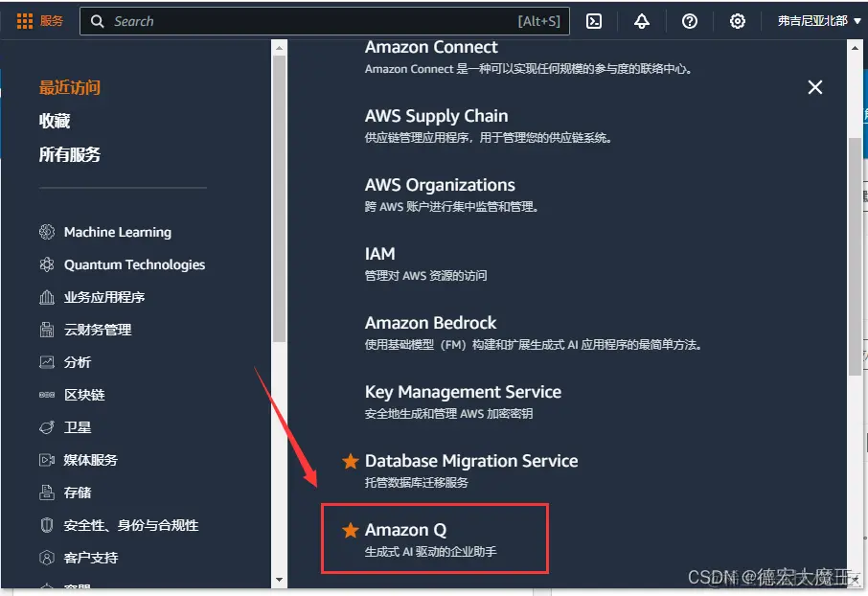The image size is (868, 596).
Task: Focus the Search input field
Action: [x=325, y=21]
